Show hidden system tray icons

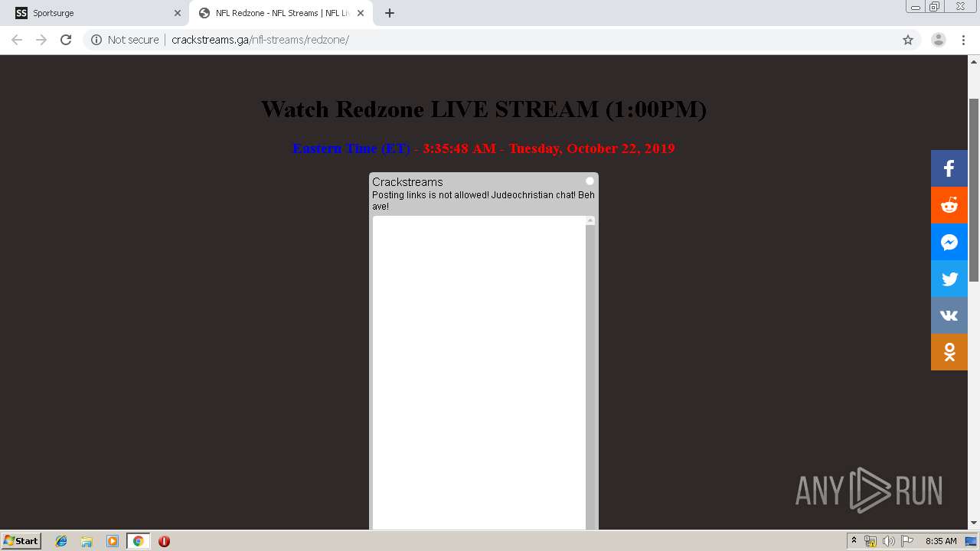[854, 541]
